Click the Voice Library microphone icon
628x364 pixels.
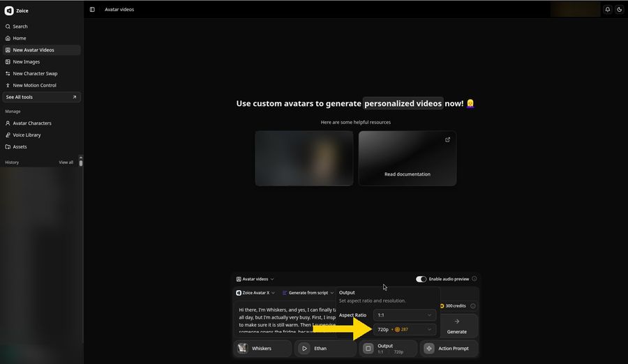tap(8, 135)
